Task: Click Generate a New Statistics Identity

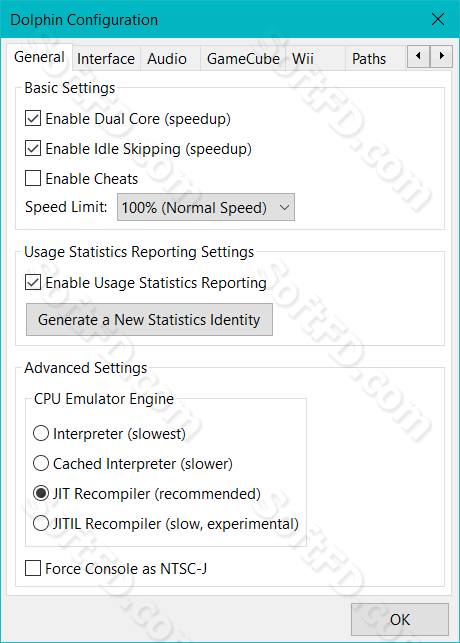Action: point(149,319)
